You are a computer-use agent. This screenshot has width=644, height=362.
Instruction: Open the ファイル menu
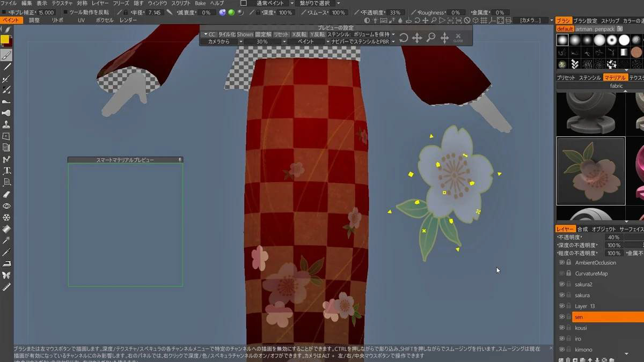(x=8, y=3)
